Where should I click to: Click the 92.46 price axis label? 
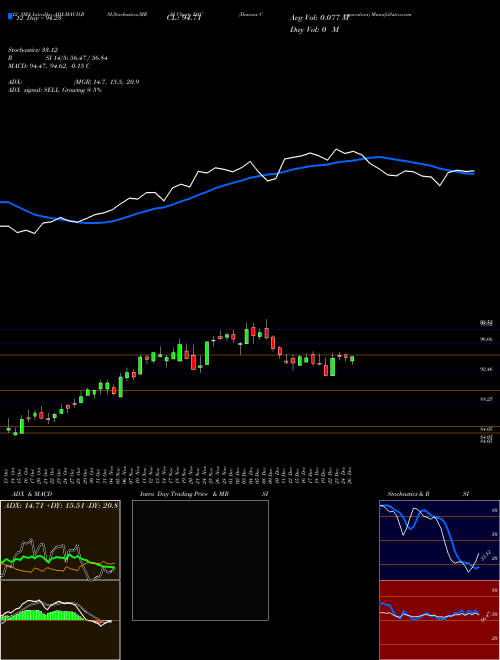tap(486, 369)
